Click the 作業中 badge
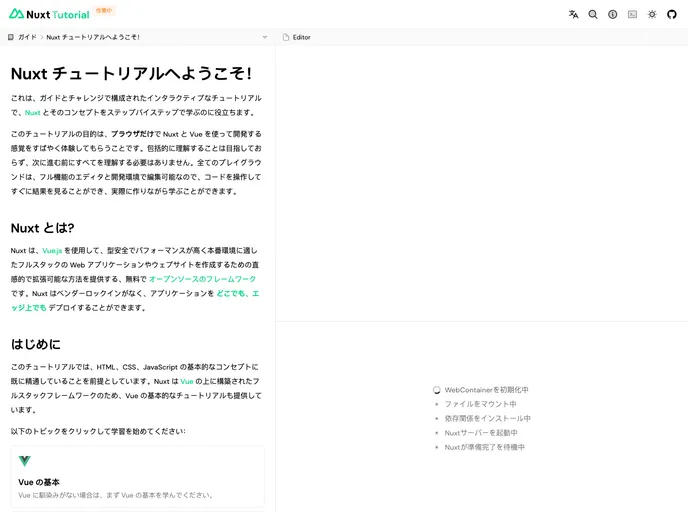This screenshot has width=688, height=512. pos(104,11)
